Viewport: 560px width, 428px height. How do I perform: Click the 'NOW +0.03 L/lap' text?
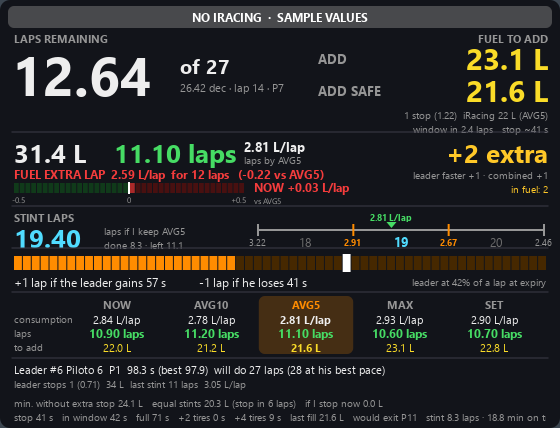coord(301,188)
